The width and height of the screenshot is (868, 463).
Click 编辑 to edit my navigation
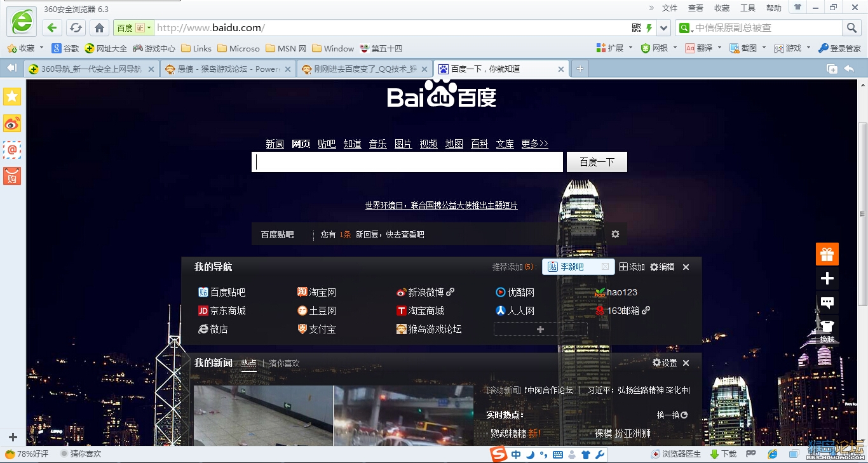coord(662,267)
